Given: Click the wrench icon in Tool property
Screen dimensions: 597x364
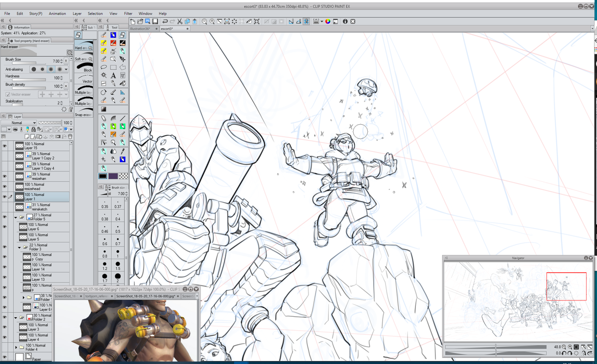Looking at the screenshot, I should point(71,109).
